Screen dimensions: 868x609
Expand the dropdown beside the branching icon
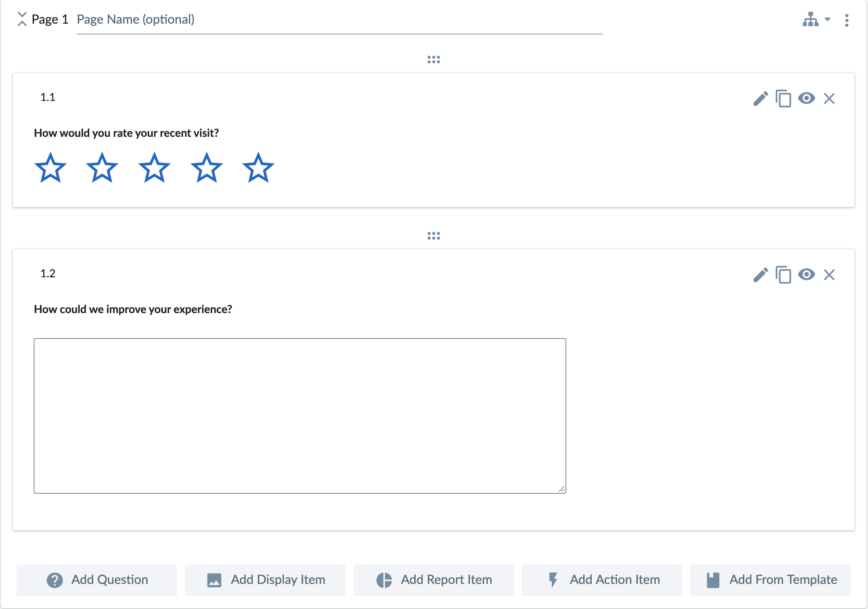pyautogui.click(x=828, y=20)
